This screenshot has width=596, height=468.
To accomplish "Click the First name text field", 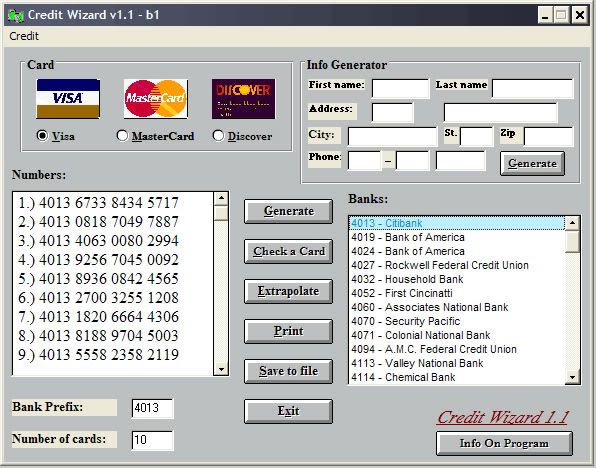I will [401, 89].
